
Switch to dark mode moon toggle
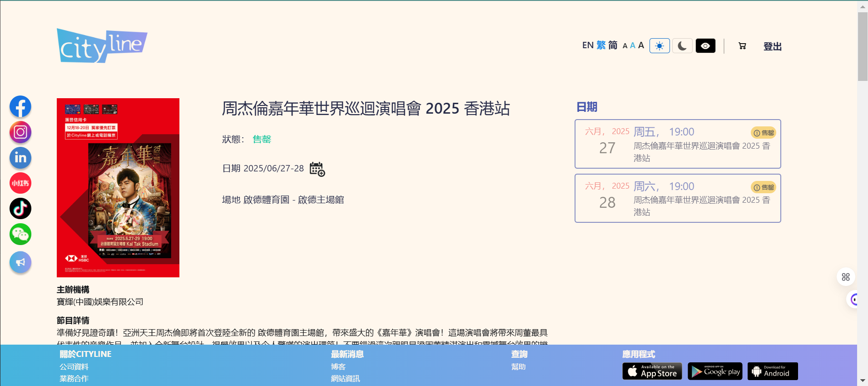pos(682,46)
